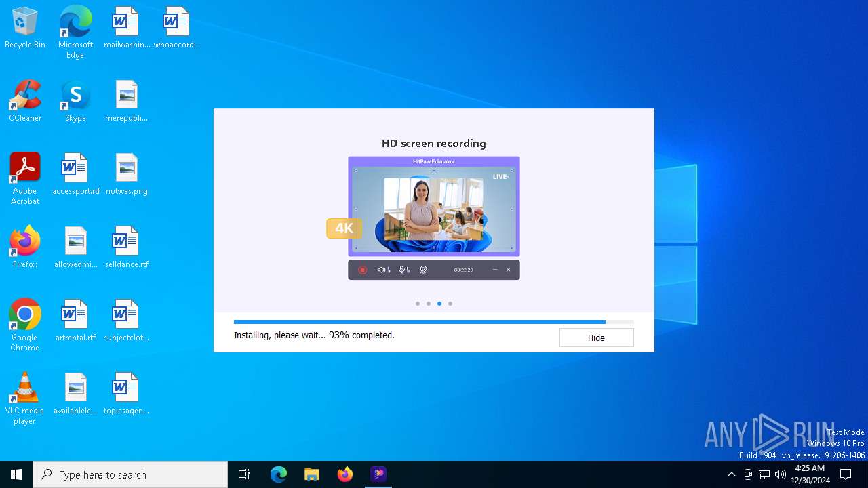Select the availablele... image file icon

point(75,394)
